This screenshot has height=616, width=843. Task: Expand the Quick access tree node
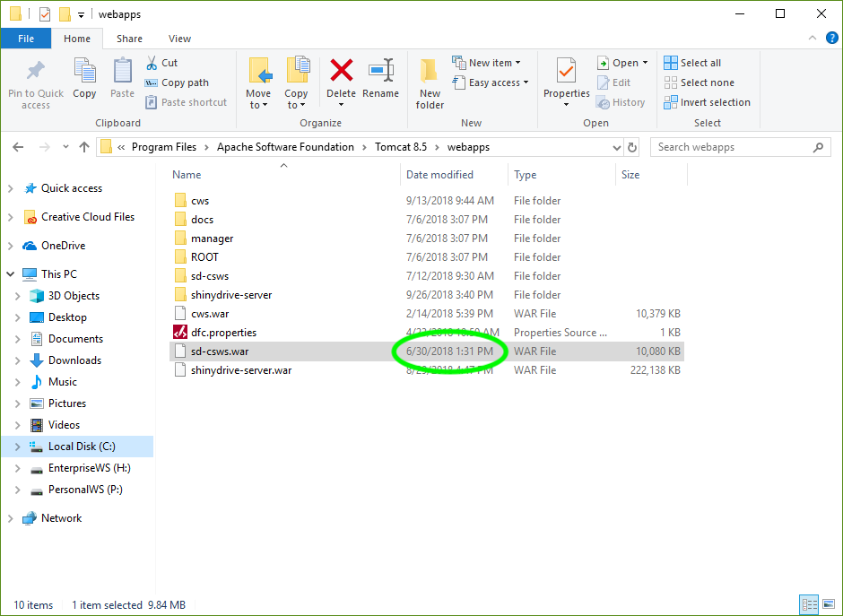pos(11,188)
